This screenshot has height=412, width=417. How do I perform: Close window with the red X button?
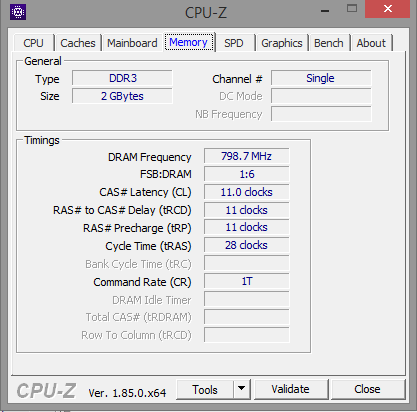[388, 9]
